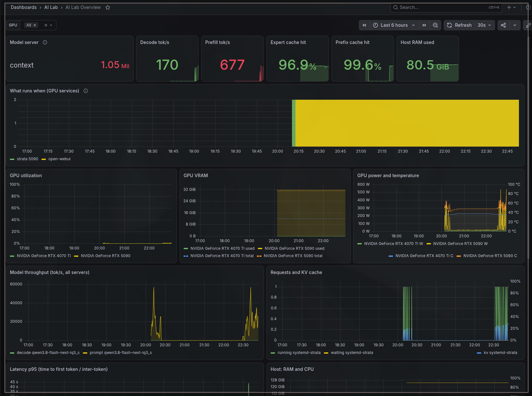Open the Decode tok/s panel title

point(155,42)
